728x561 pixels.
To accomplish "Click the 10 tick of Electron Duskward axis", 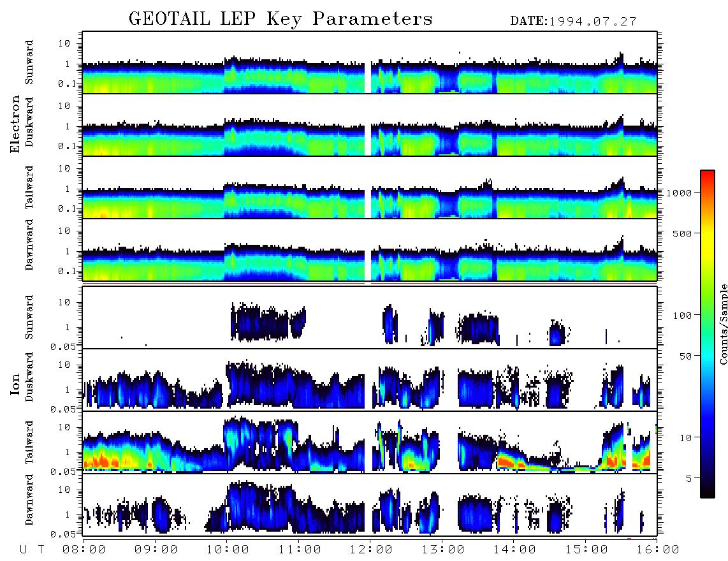I will coord(64,106).
